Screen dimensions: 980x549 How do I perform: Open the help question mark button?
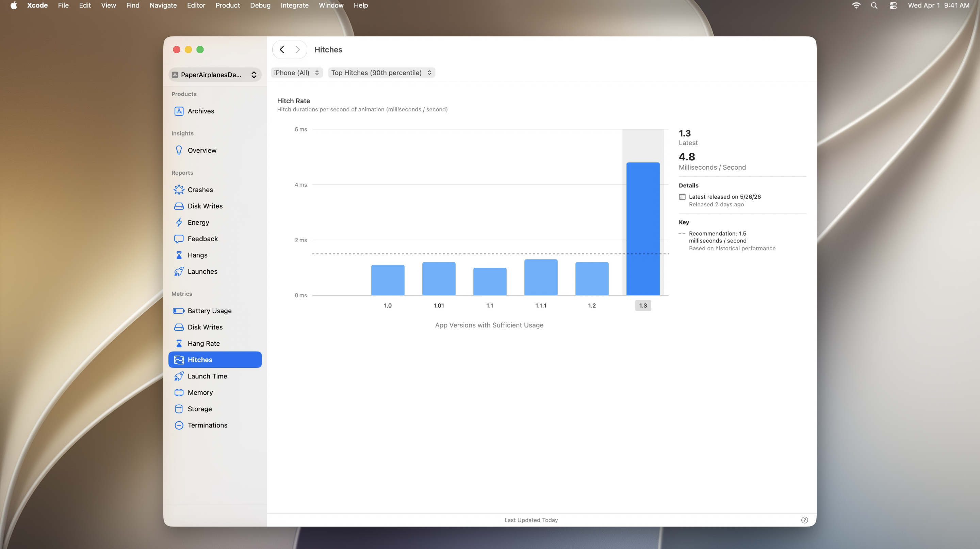coord(804,520)
